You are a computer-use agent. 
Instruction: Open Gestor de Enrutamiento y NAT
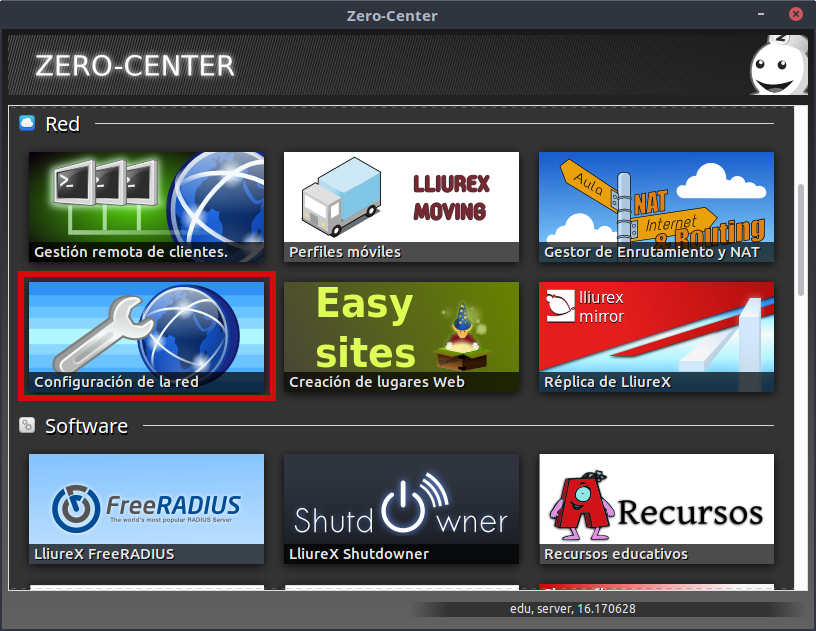coord(656,207)
